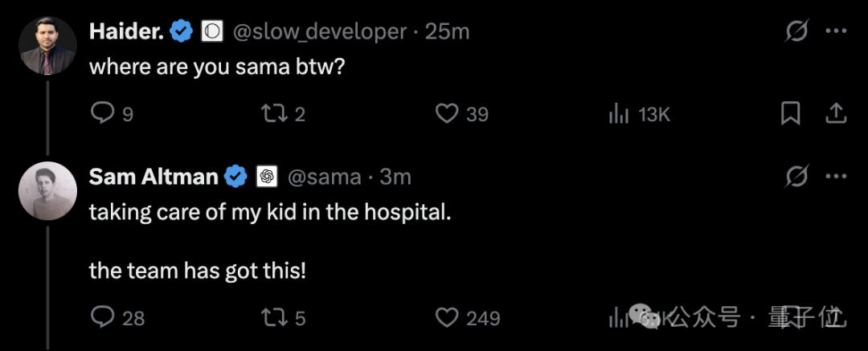
Task: Open Grok icon on Sam Altman's tweet
Action: coord(796,176)
